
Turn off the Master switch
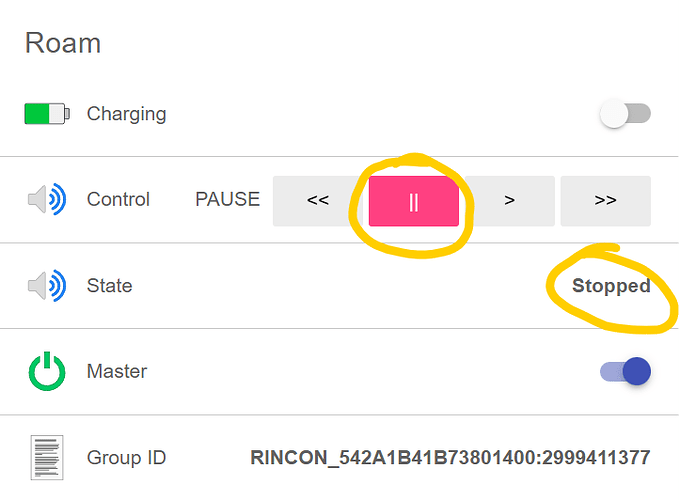coord(625,371)
